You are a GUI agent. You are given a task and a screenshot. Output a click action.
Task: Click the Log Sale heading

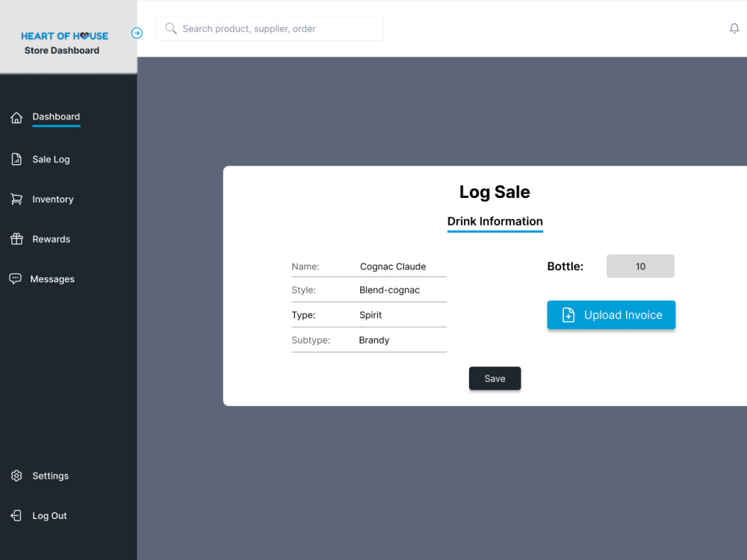[x=495, y=192]
